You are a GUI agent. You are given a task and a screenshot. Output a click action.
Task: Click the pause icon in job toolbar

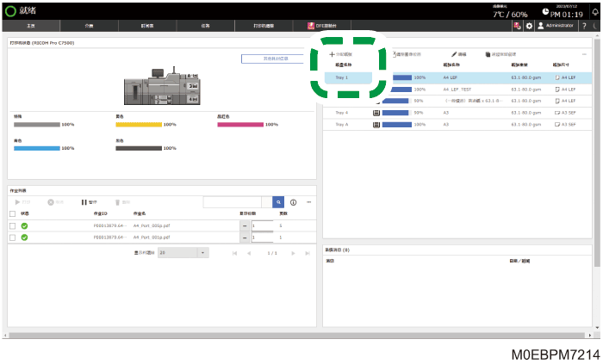(x=84, y=202)
